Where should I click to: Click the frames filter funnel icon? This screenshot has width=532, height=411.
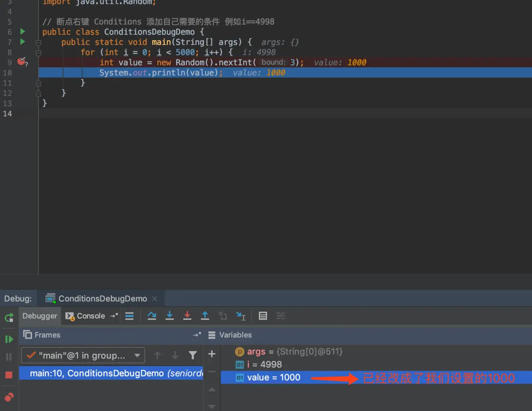click(193, 355)
